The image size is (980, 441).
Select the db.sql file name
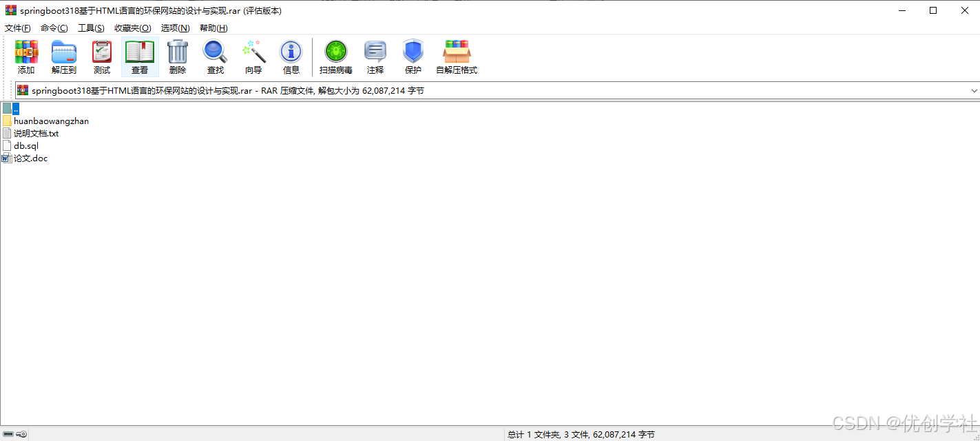pyautogui.click(x=26, y=145)
